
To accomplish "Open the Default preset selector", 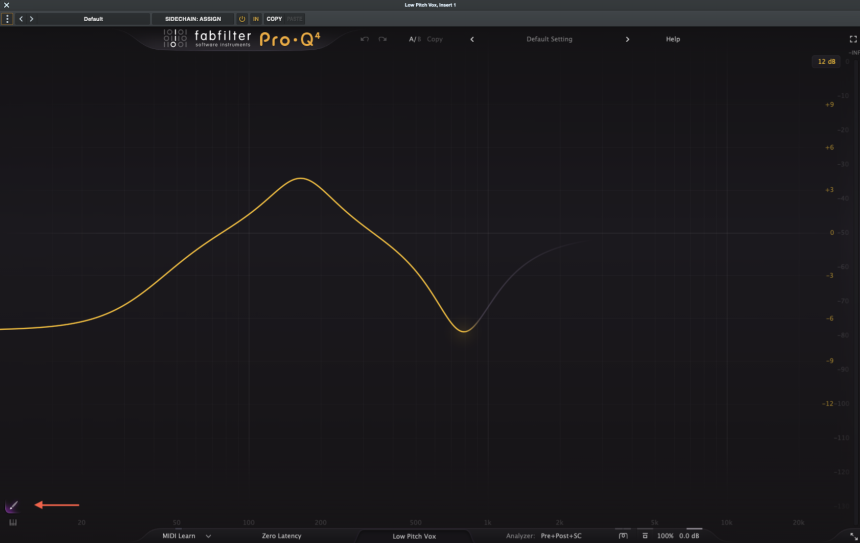I will (x=93, y=19).
